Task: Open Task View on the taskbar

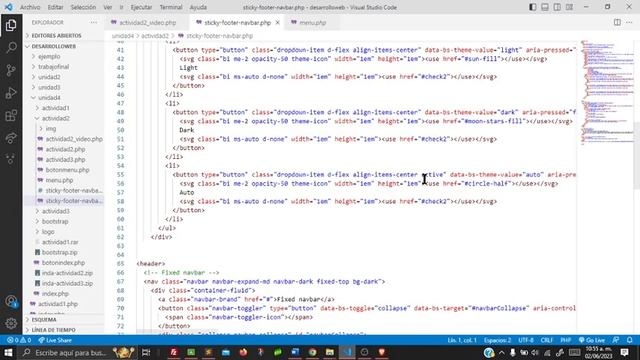Action: click(146, 352)
